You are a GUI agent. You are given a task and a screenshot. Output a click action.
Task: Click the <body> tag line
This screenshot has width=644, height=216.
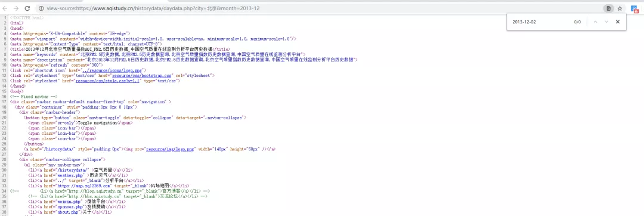point(17,91)
